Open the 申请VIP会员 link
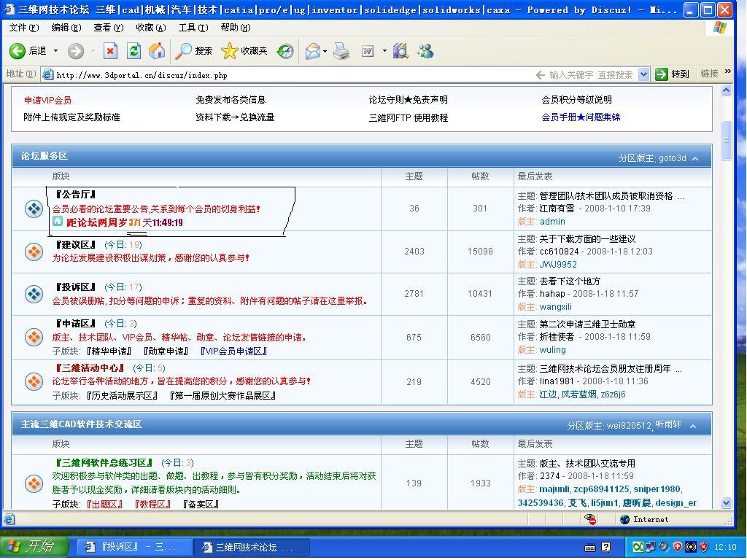This screenshot has width=747, height=560. click(x=47, y=101)
